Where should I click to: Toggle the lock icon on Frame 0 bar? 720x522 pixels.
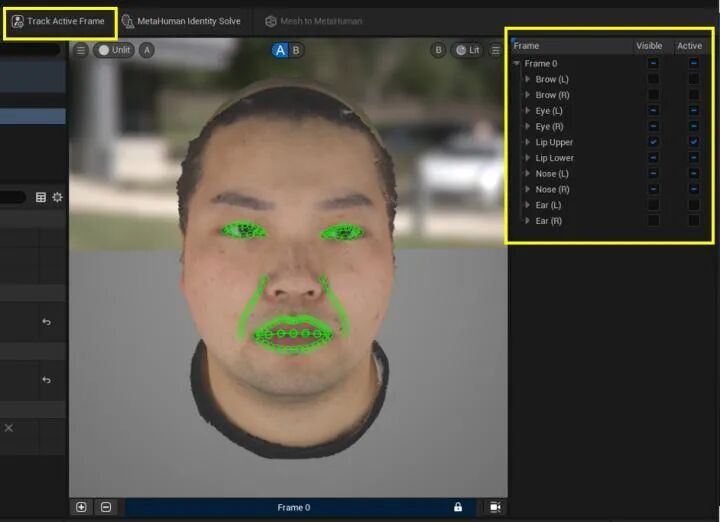point(458,507)
